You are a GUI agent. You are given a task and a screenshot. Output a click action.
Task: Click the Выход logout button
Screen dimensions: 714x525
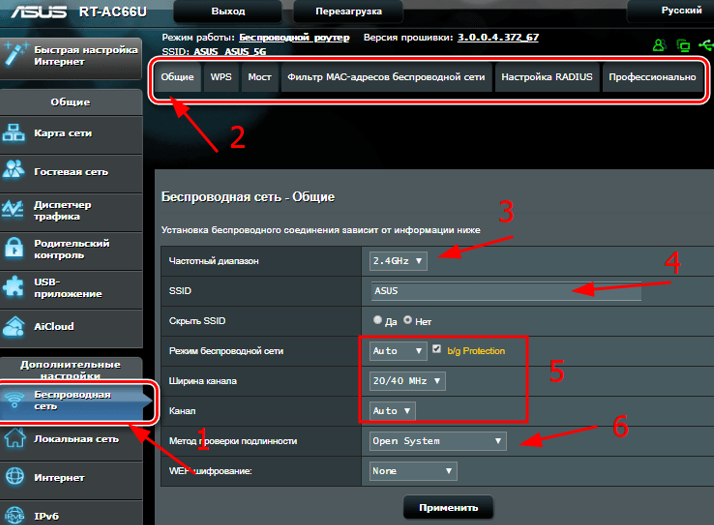tap(228, 11)
